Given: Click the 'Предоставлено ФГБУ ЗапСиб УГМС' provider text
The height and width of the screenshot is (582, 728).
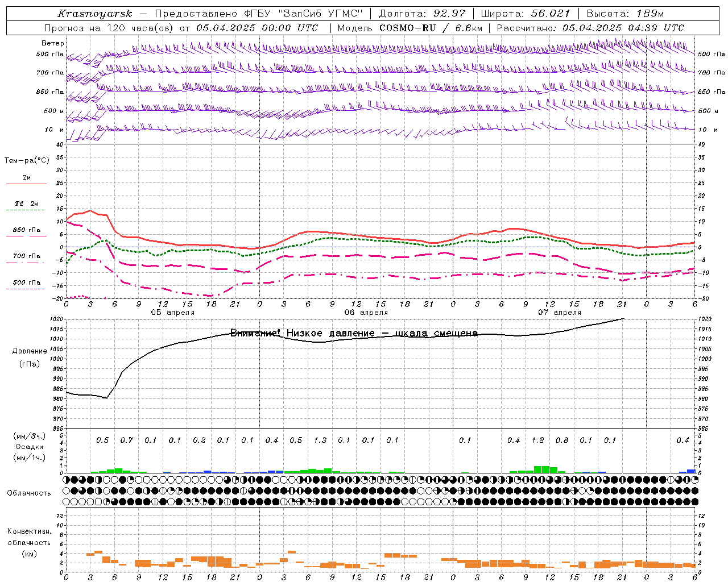Looking at the screenshot, I should coord(259,14).
